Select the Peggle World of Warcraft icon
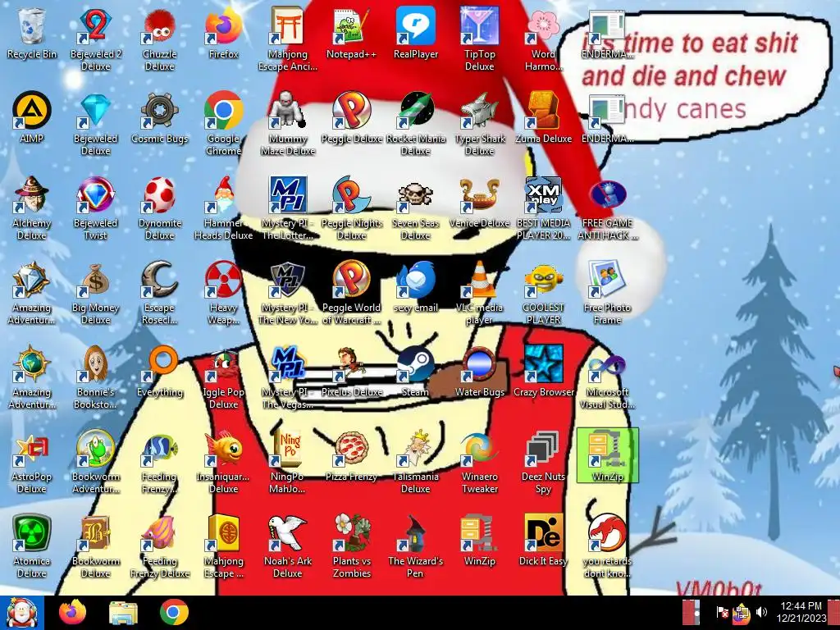Image resolution: width=840 pixels, height=630 pixels. 351,293
